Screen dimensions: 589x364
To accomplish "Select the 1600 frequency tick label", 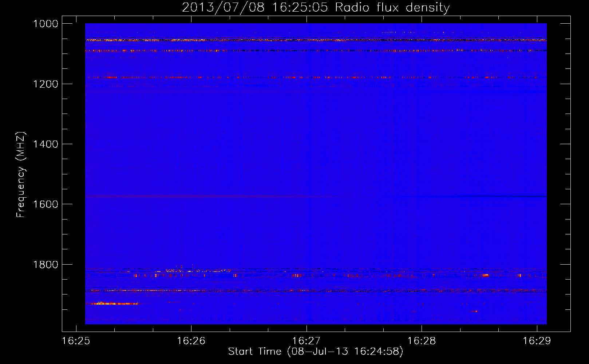I will pos(46,204).
